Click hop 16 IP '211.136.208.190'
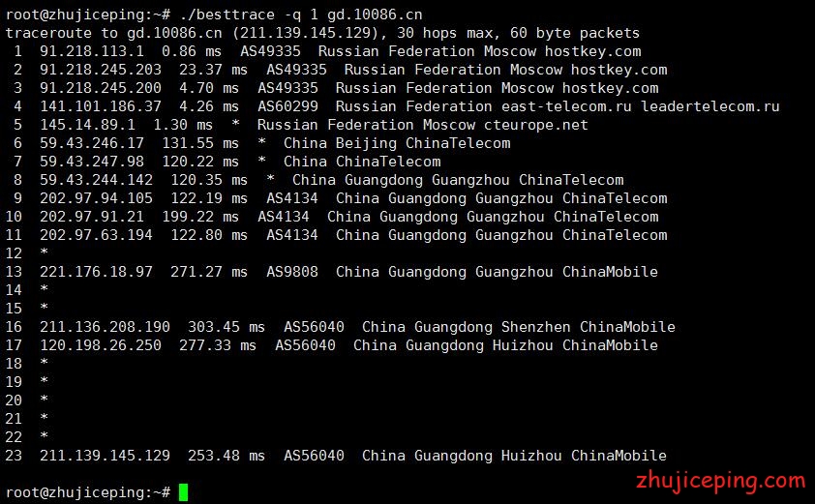The image size is (815, 504). 105,327
